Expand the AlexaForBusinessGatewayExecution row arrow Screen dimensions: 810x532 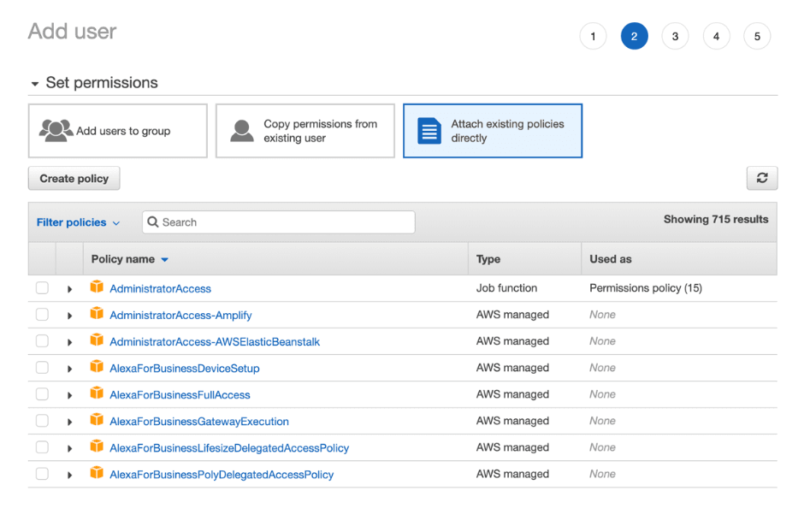pos(70,422)
